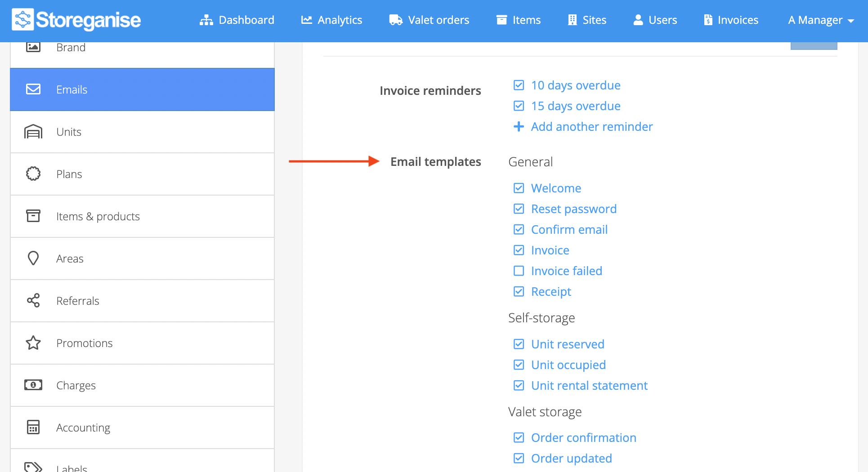Viewport: 868px width, 472px height.
Task: Click the Areas map pin icon
Action: click(33, 258)
